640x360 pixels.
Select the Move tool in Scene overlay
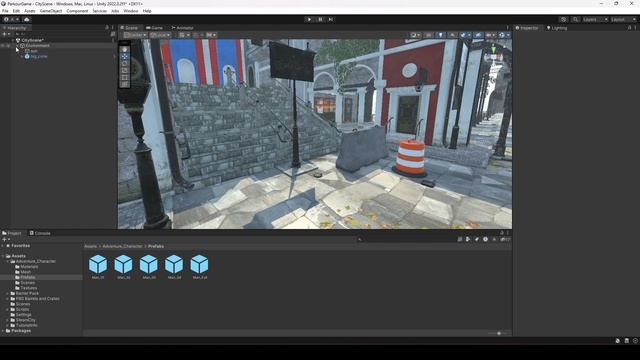click(x=124, y=56)
